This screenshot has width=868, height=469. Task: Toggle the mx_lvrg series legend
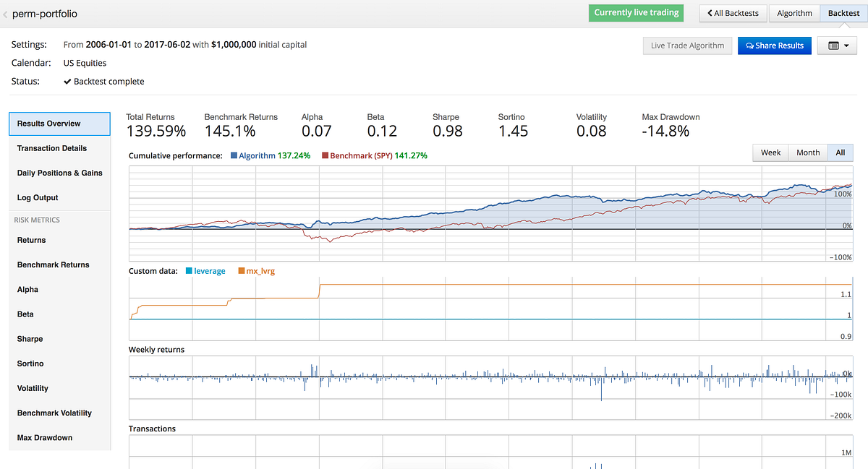pyautogui.click(x=255, y=271)
